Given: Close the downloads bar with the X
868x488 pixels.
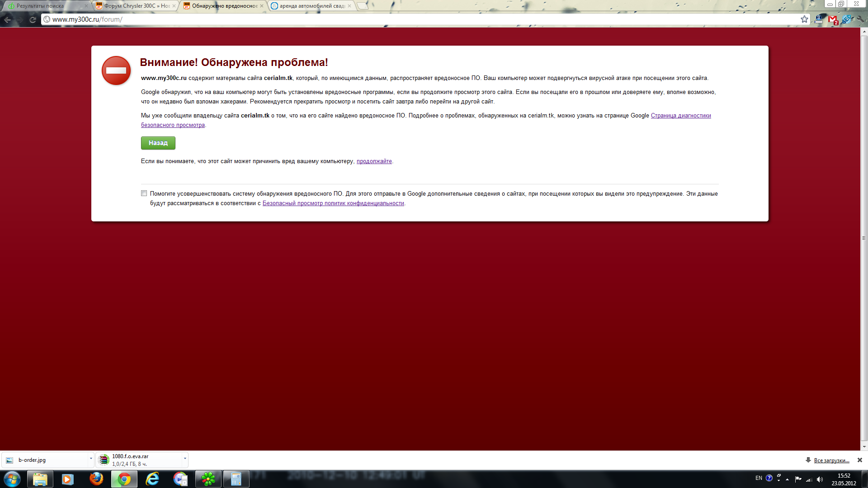Looking at the screenshot, I should tap(860, 460).
